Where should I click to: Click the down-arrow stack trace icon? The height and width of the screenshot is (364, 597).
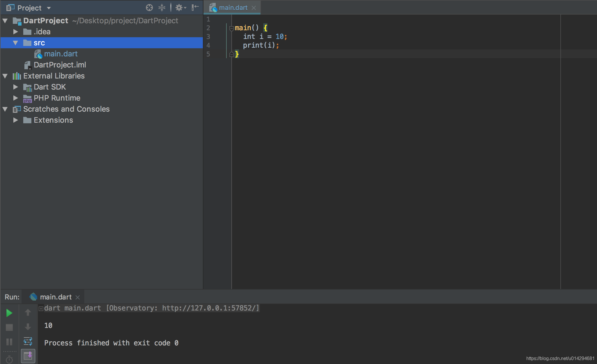point(28,327)
